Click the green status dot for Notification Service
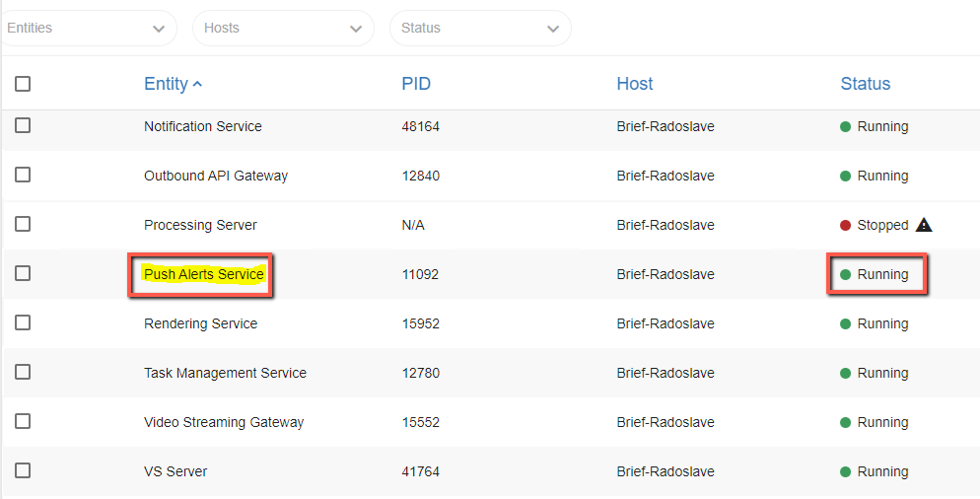The width and height of the screenshot is (980, 499). click(846, 127)
